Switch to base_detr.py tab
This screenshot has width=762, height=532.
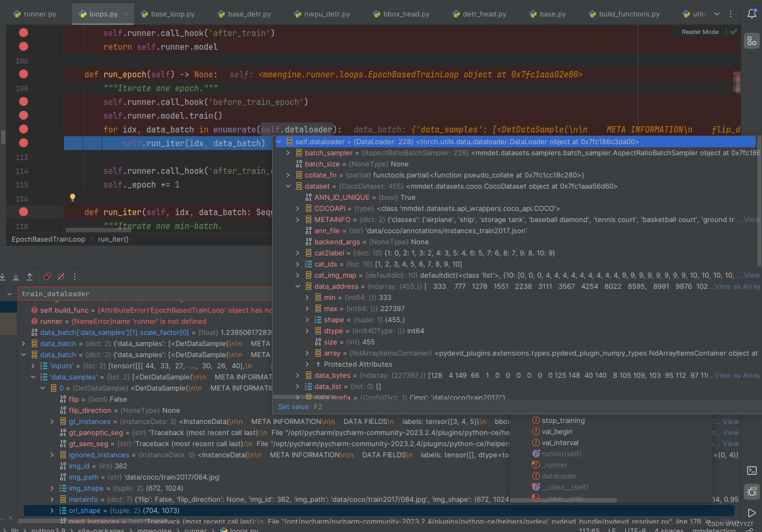click(244, 14)
